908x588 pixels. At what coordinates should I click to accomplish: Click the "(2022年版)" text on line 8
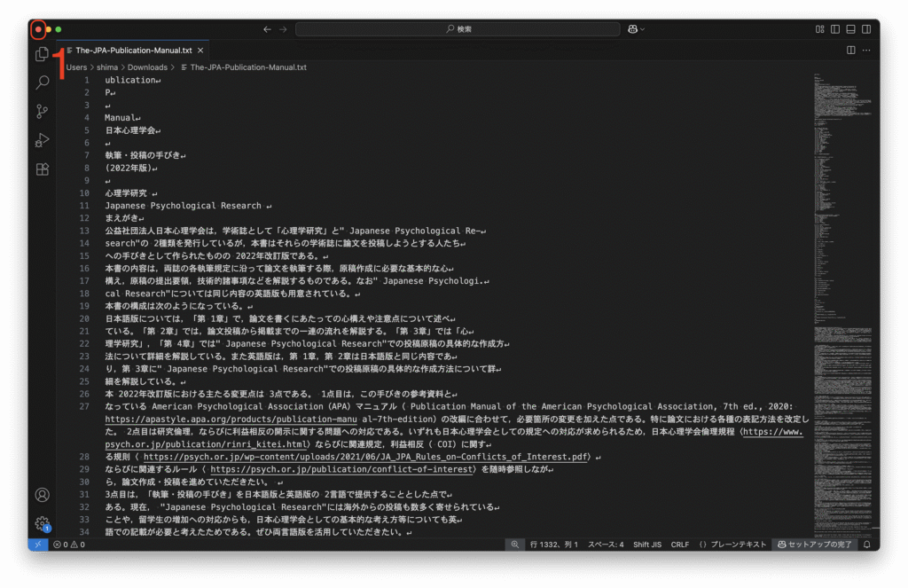128,168
